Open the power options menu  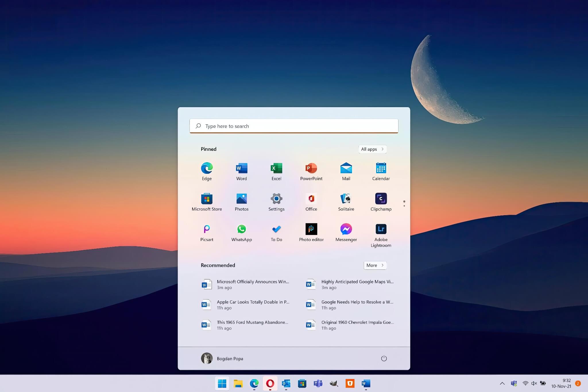click(x=384, y=358)
